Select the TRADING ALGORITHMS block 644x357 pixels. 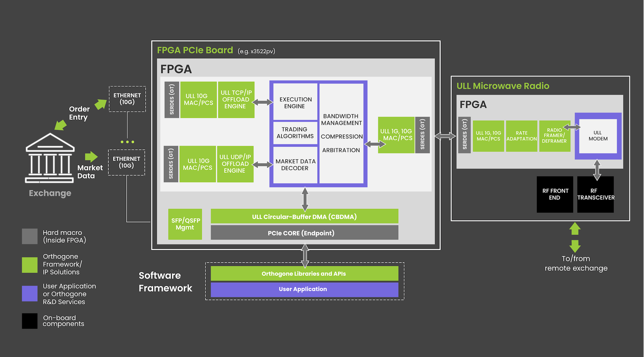(295, 133)
